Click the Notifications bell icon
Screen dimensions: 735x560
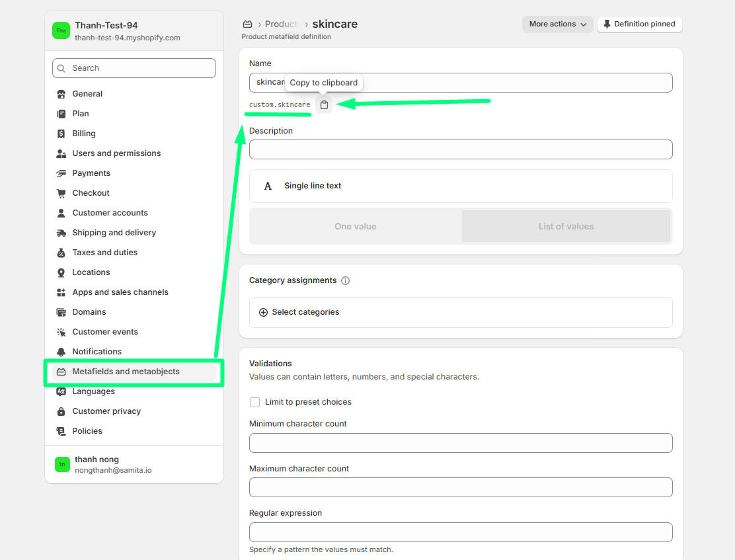click(61, 352)
